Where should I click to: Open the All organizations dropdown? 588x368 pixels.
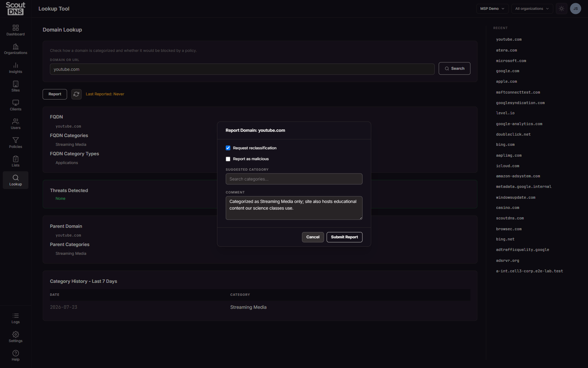(x=532, y=8)
